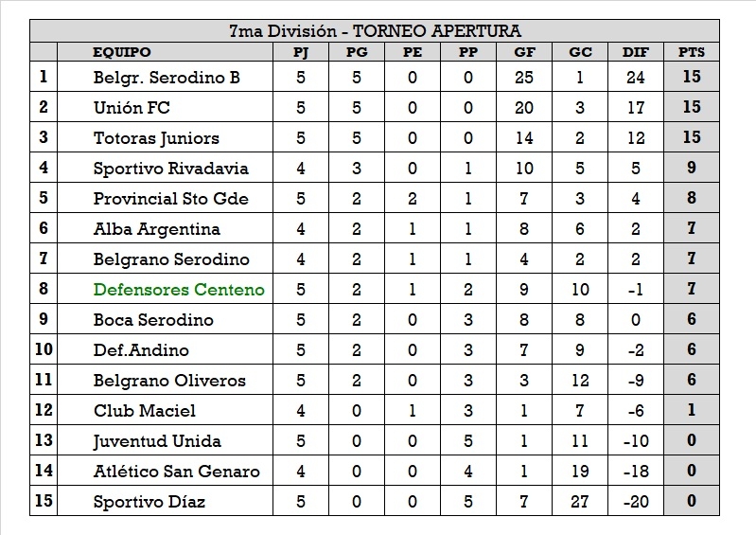Select the Sportivo Rivadavia row name

pos(170,169)
